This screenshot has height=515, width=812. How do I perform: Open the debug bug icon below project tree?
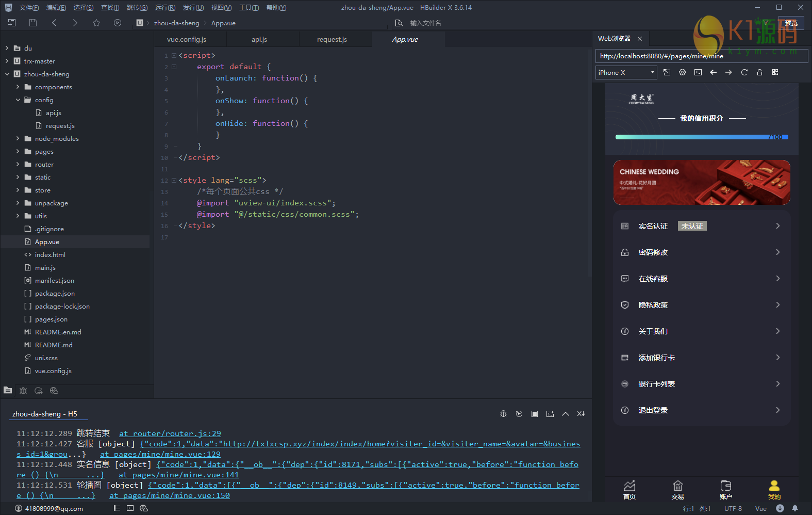(23, 391)
